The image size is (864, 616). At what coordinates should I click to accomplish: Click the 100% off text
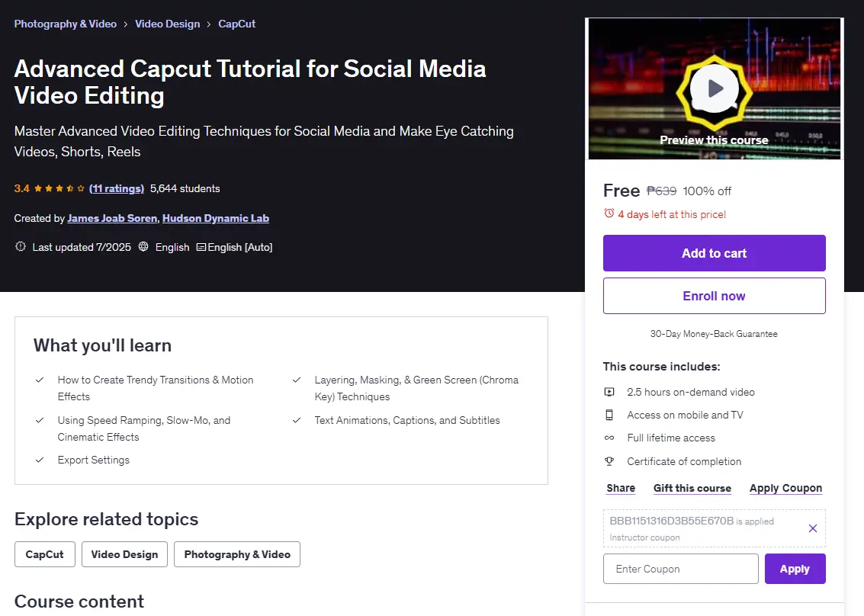[x=707, y=191]
